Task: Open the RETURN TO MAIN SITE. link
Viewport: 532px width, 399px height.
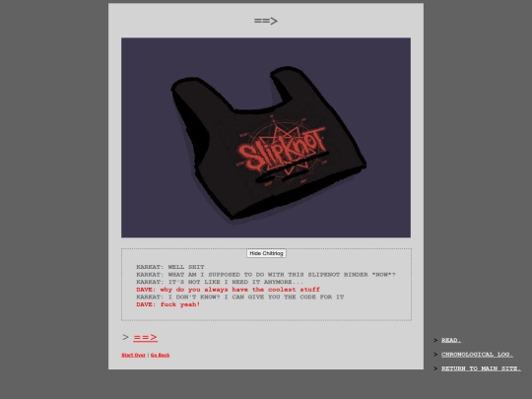Action: point(481,368)
